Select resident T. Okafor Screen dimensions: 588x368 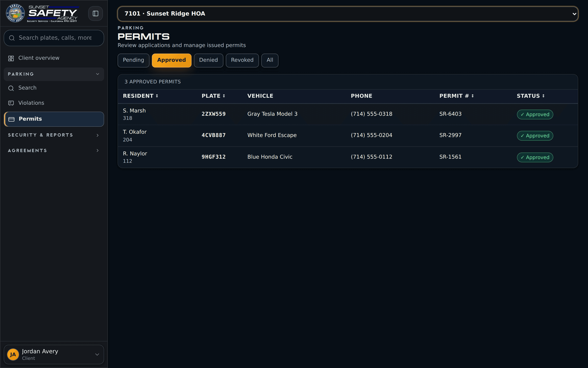[135, 132]
